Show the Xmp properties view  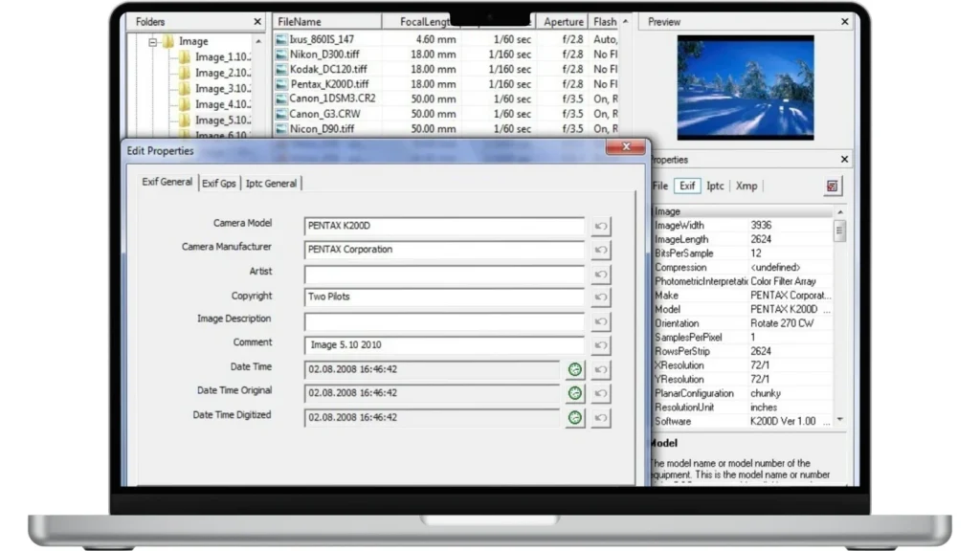(746, 187)
